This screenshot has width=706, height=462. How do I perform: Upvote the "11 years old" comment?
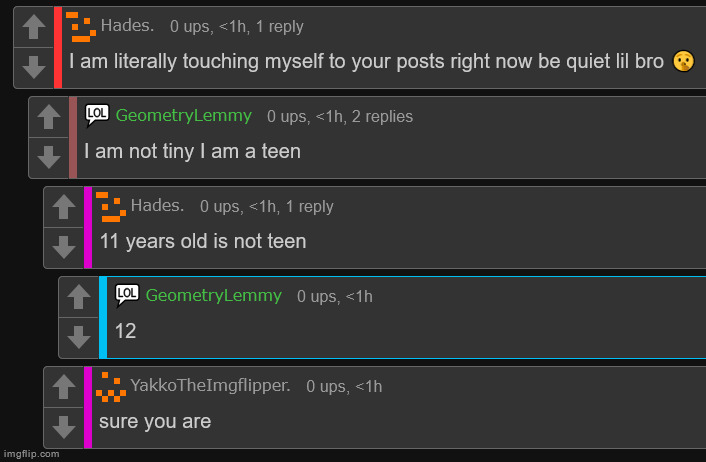(63, 207)
